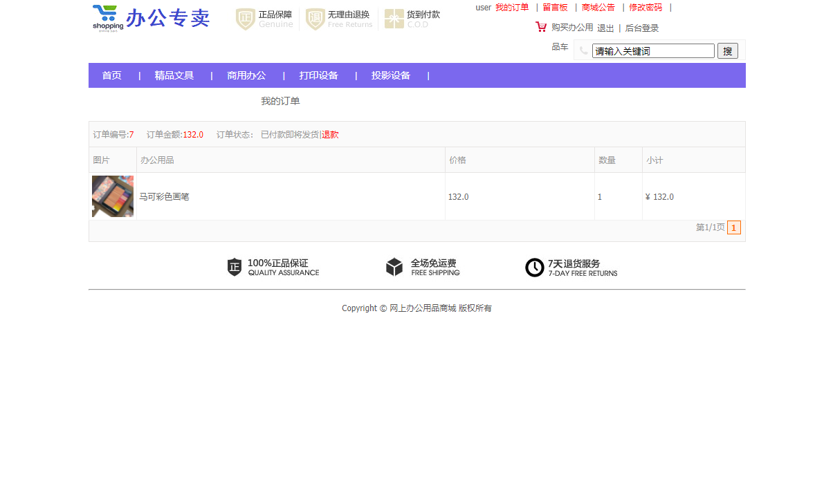
Task: Open the 留言板 message board
Action: (x=555, y=8)
